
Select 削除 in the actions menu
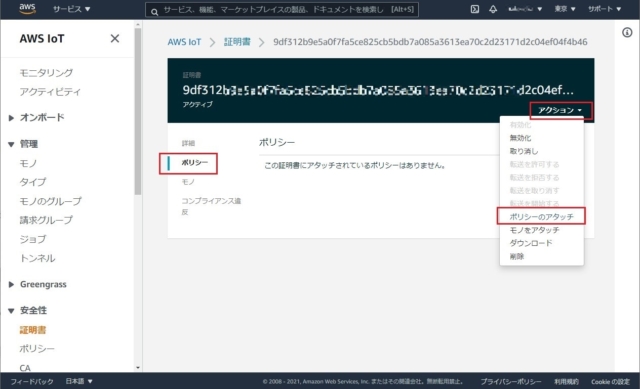(517, 256)
